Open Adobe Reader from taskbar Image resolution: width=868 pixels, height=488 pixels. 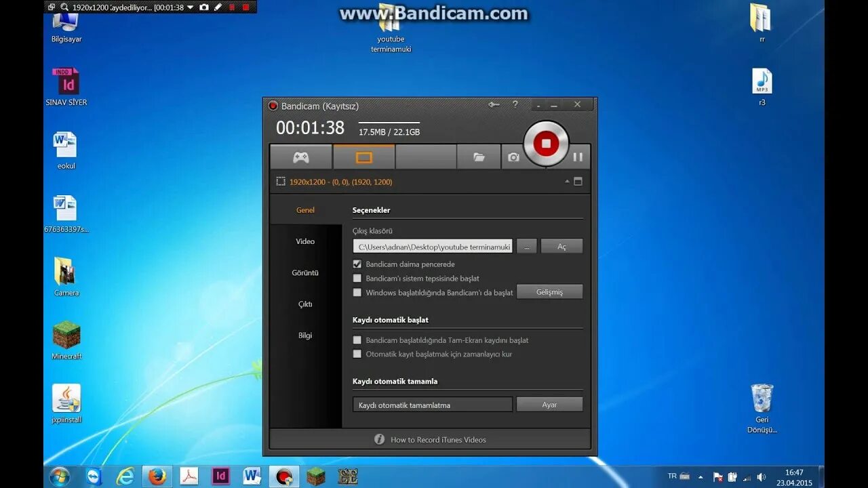pyautogui.click(x=189, y=476)
